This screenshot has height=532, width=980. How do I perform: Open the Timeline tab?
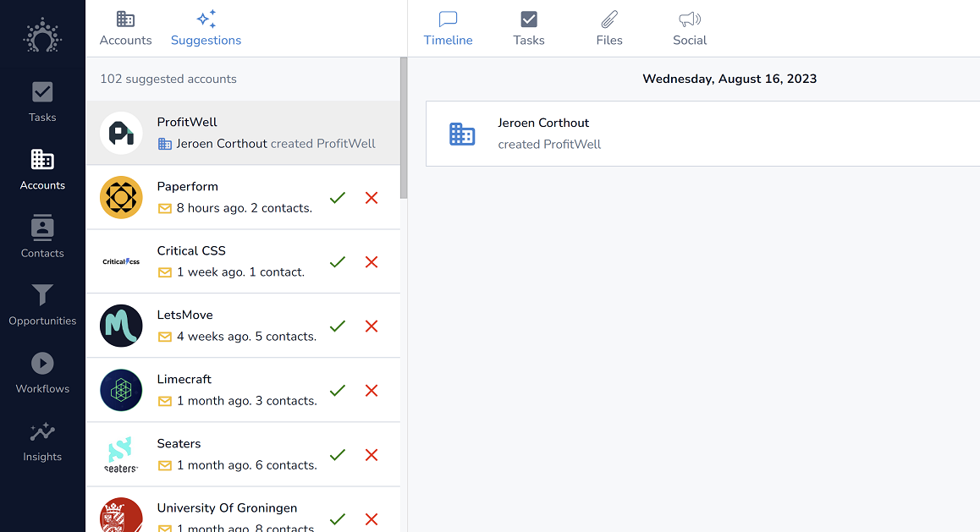point(449,29)
